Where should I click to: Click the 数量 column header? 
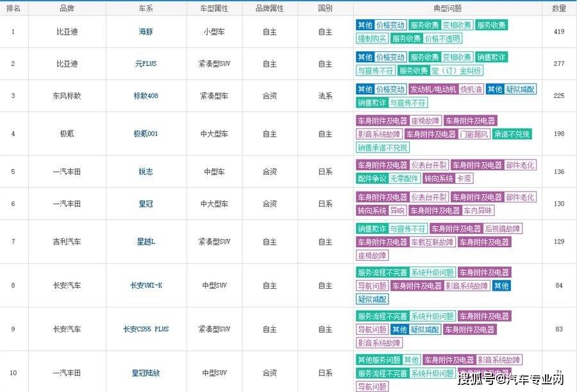[x=559, y=8]
